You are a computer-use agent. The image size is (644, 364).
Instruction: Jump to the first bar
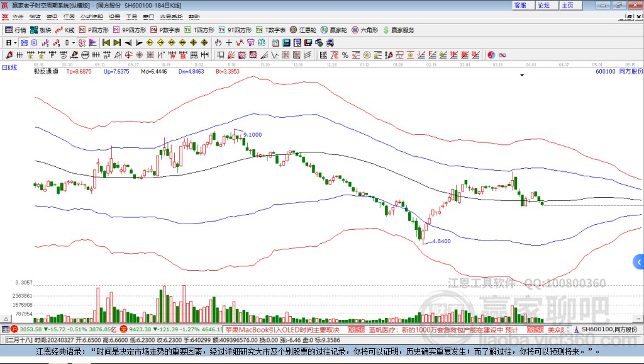tap(106, 43)
